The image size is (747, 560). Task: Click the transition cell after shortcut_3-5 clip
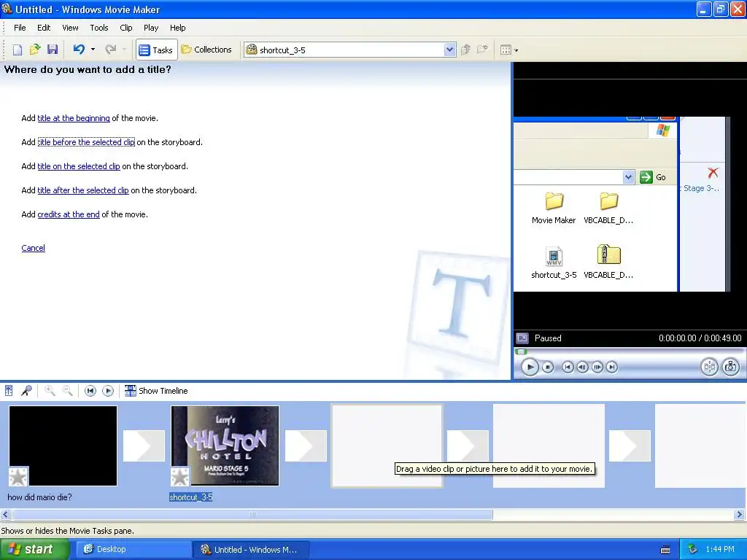coord(306,446)
